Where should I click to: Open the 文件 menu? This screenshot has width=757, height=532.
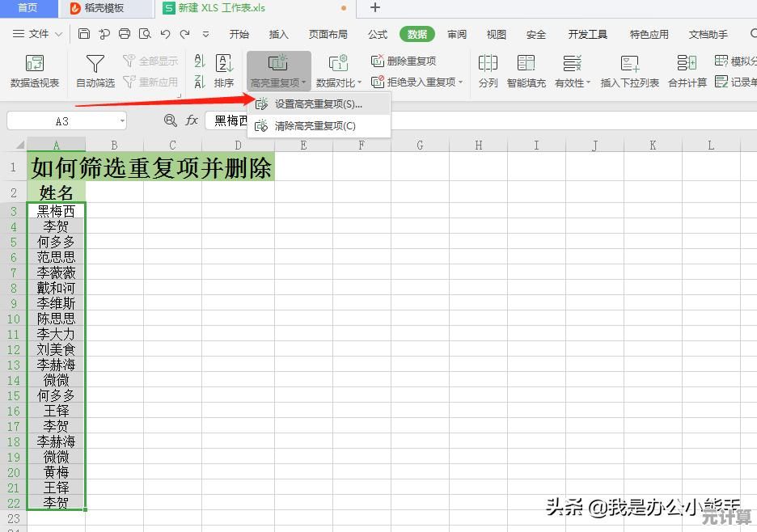click(38, 34)
